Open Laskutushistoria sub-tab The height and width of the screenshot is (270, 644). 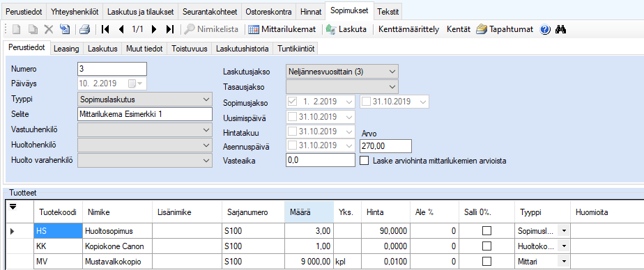point(243,49)
